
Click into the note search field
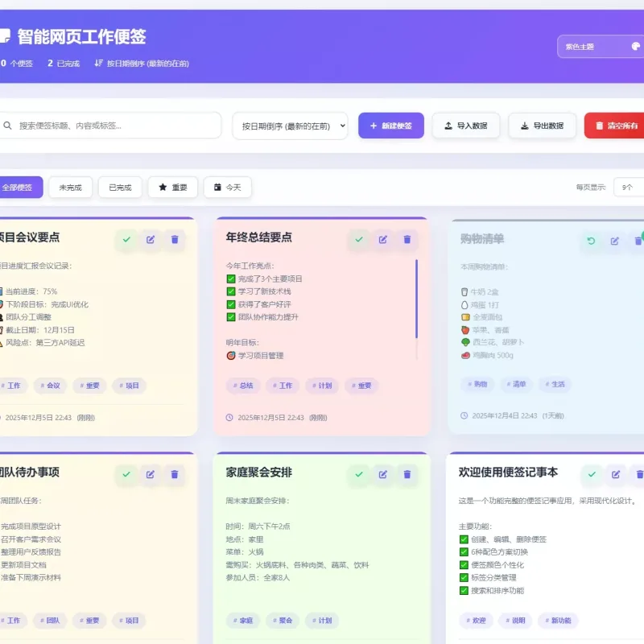(x=110, y=126)
